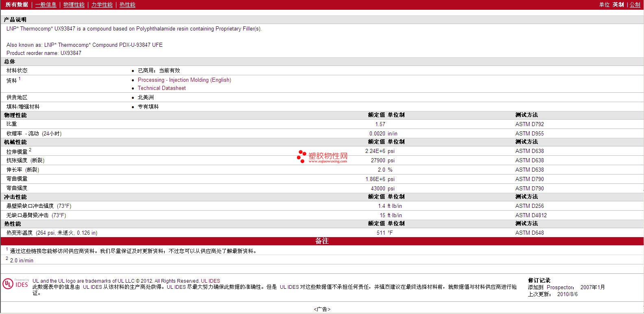644x314 pixels.
Task: Click tensile strength value 27900
Action: (378, 161)
